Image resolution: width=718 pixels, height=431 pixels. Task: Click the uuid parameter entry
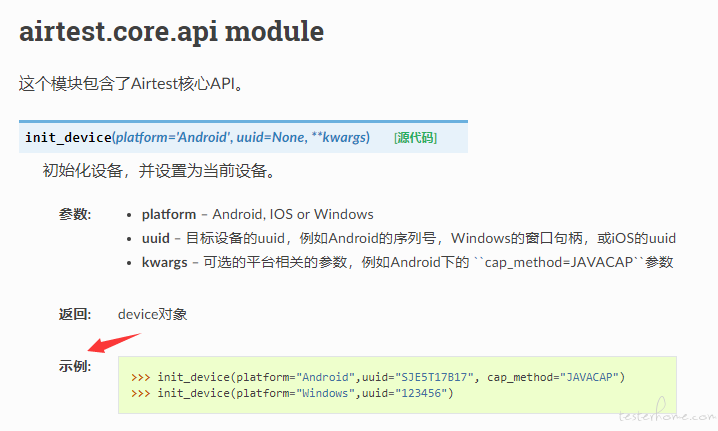tap(408, 238)
